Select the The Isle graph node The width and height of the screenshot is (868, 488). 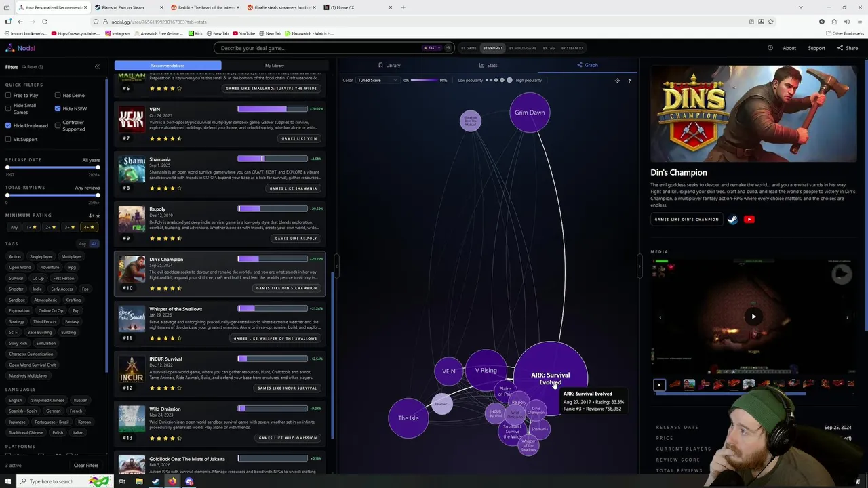(408, 418)
